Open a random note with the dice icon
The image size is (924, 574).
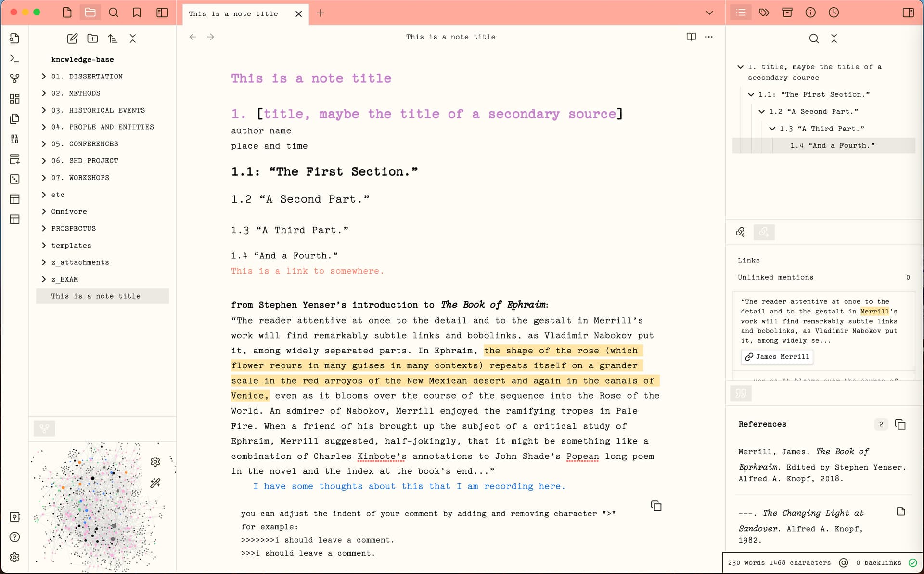[x=14, y=179]
